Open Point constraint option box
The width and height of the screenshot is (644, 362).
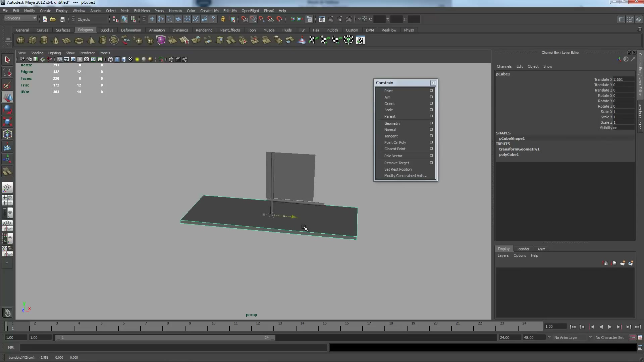431,90
